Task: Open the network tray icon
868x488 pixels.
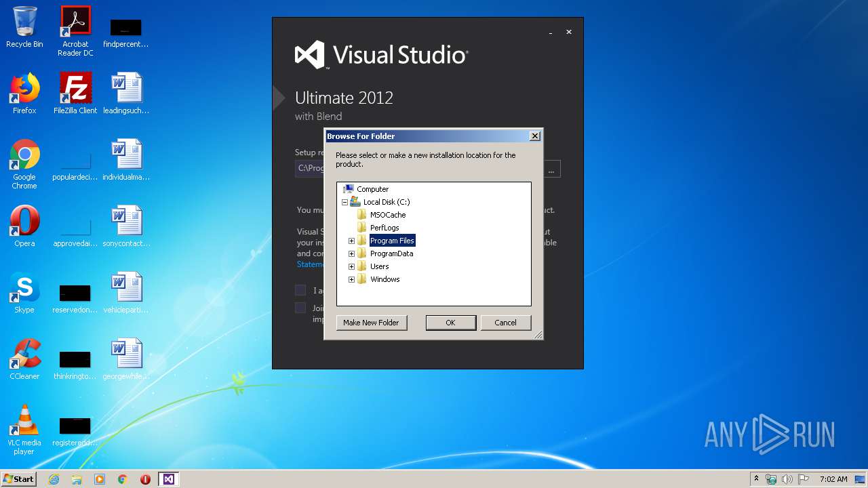Action: (x=771, y=479)
